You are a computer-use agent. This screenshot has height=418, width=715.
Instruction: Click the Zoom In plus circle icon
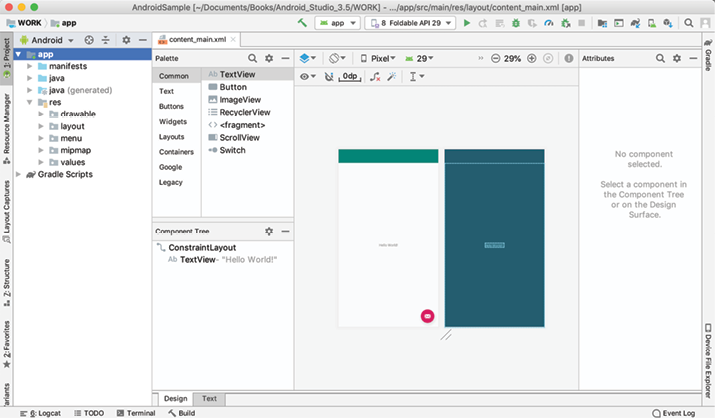[x=532, y=58]
